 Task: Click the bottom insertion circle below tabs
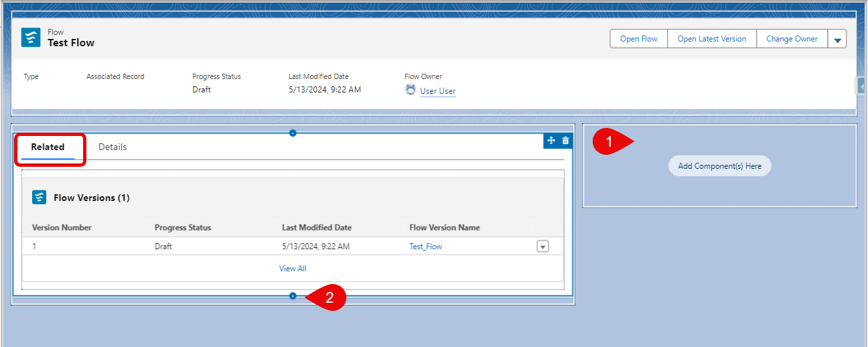coord(293,296)
